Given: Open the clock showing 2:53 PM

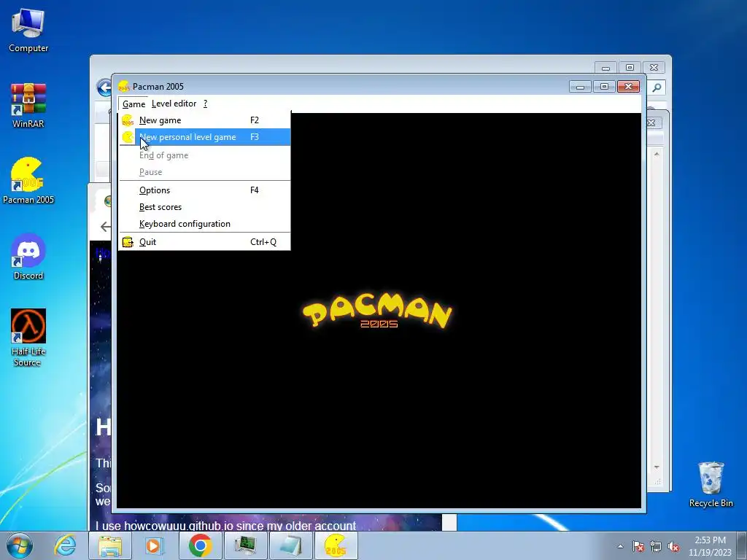Looking at the screenshot, I should (710, 546).
